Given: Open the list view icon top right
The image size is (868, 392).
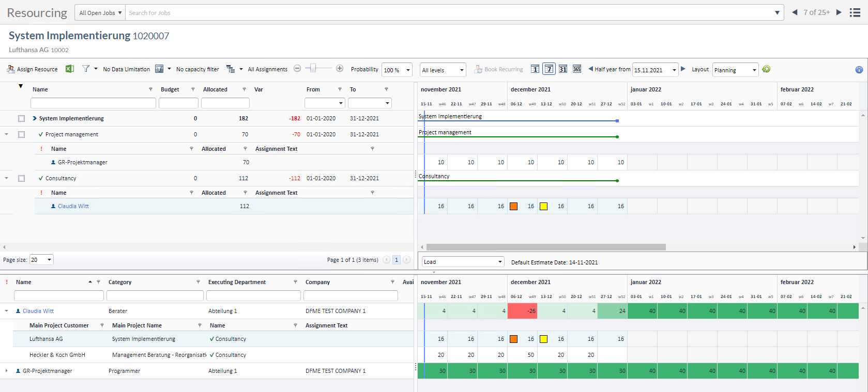Looking at the screenshot, I should [855, 13].
